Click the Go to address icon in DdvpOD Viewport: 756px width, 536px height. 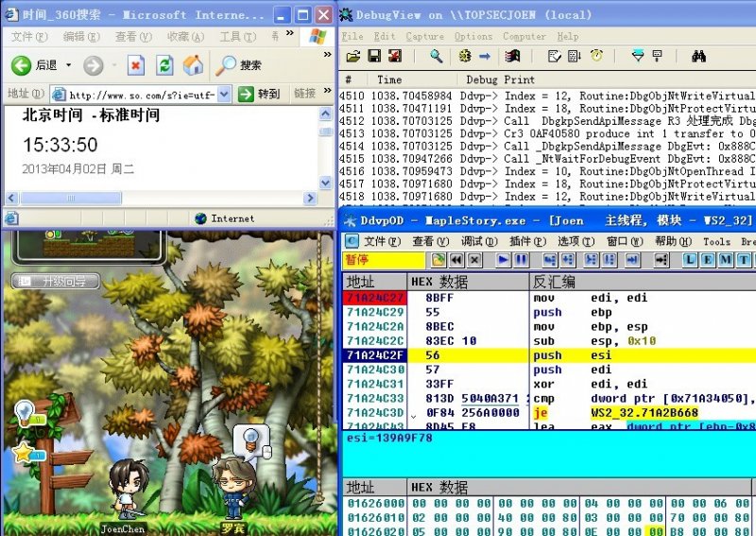point(661,260)
